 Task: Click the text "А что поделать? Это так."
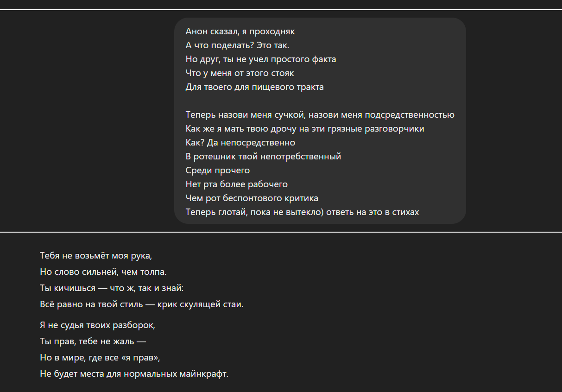[x=237, y=45]
